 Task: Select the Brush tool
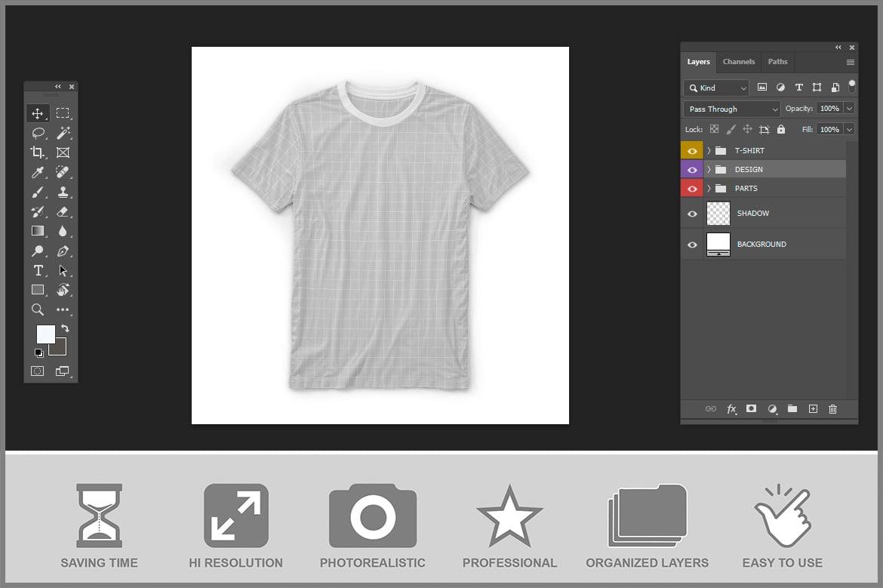[x=38, y=192]
